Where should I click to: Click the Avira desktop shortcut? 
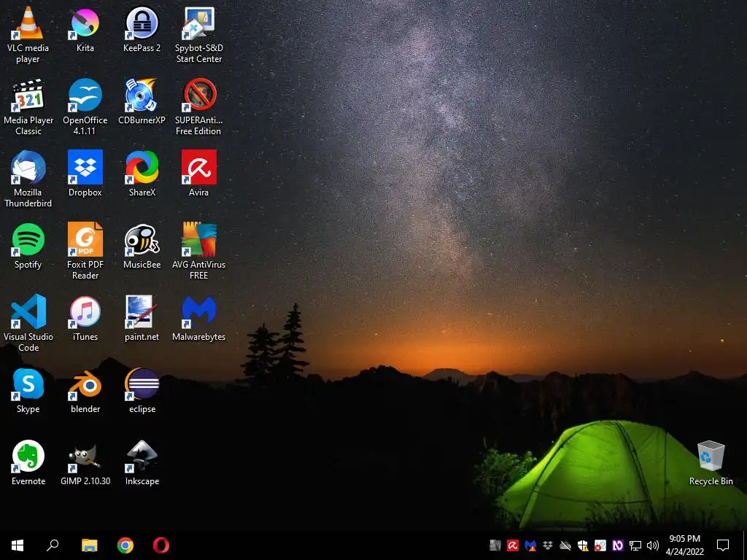point(198,174)
